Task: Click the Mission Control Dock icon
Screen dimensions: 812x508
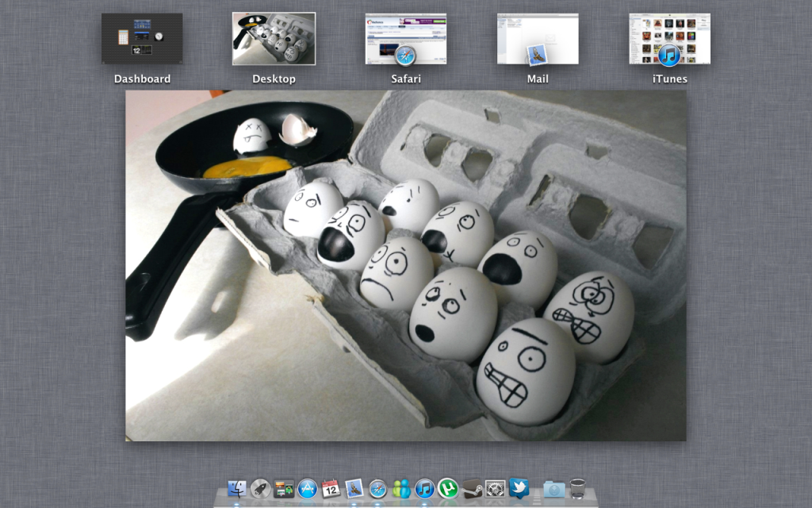Action: tap(284, 488)
